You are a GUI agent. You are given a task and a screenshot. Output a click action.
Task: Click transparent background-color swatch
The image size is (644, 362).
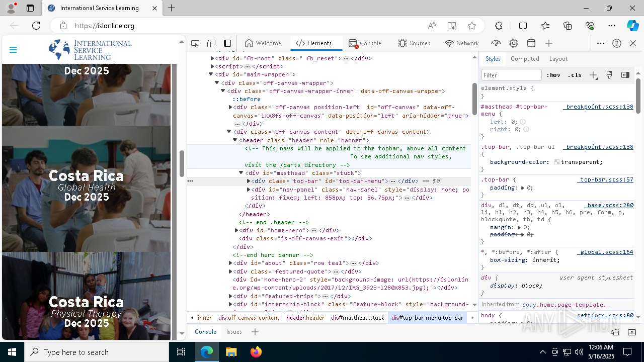(x=557, y=162)
